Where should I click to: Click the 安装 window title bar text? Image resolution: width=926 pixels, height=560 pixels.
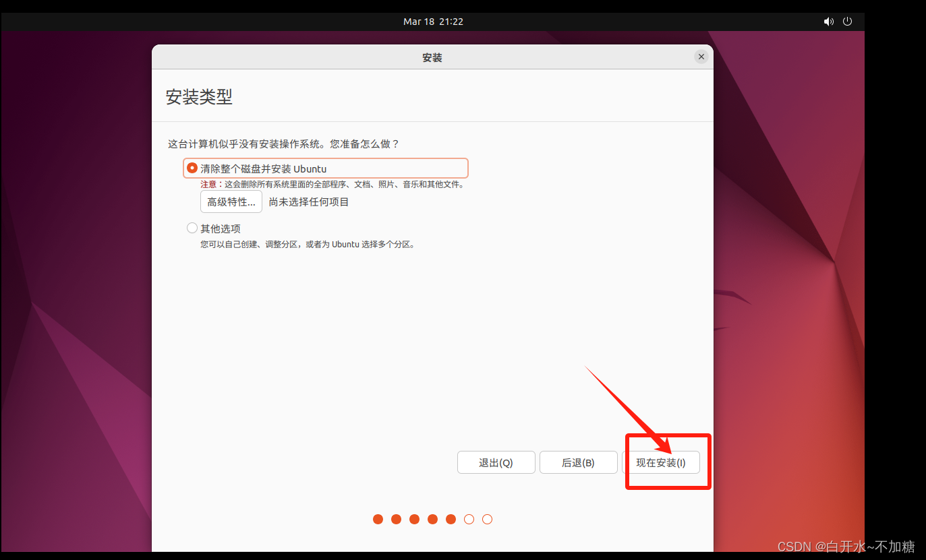[432, 58]
